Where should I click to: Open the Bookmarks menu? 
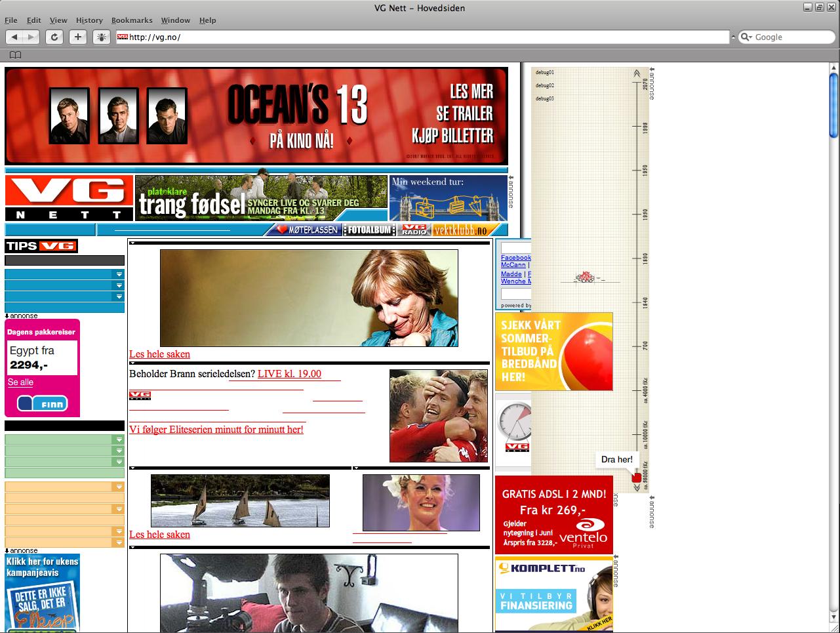[x=132, y=20]
